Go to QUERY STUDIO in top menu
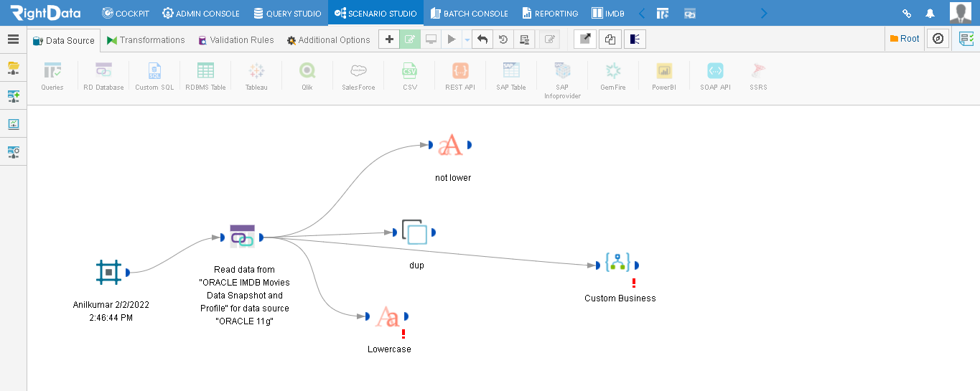Screen dimensions: 980x391 point(287,13)
